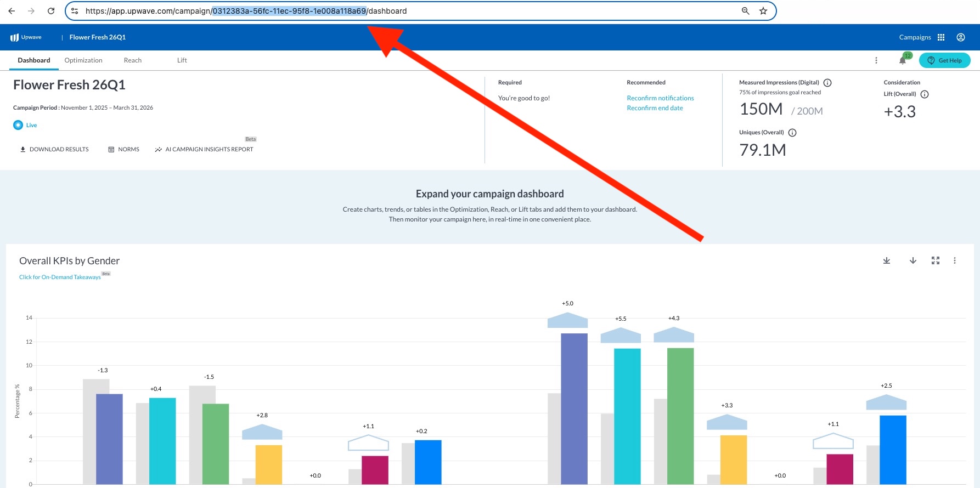Click the notification bell icon
The height and width of the screenshot is (488, 980).
click(902, 60)
